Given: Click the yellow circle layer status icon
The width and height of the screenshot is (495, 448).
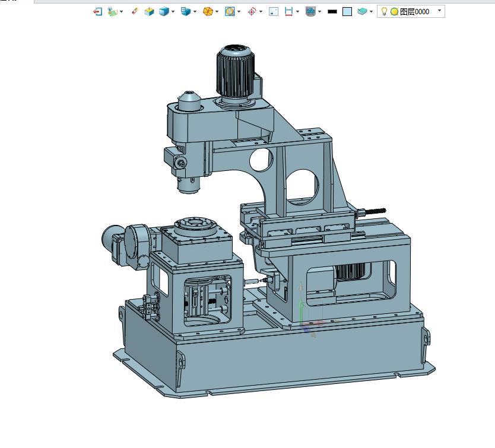Looking at the screenshot, I should [x=394, y=12].
